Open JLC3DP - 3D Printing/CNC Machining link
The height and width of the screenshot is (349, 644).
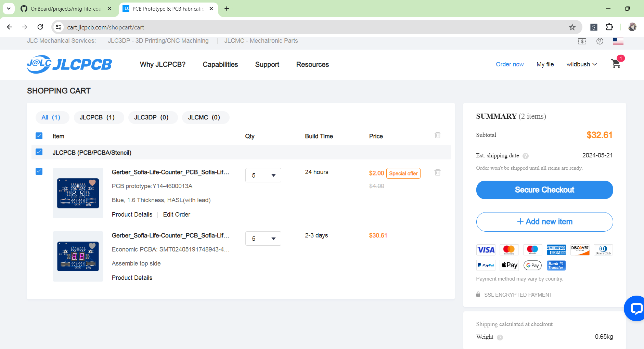pos(158,41)
